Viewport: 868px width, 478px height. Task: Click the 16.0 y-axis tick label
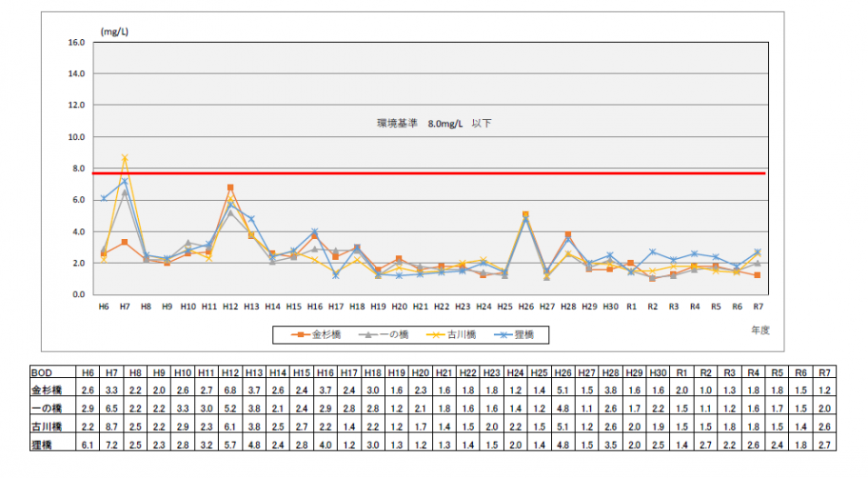(x=76, y=42)
